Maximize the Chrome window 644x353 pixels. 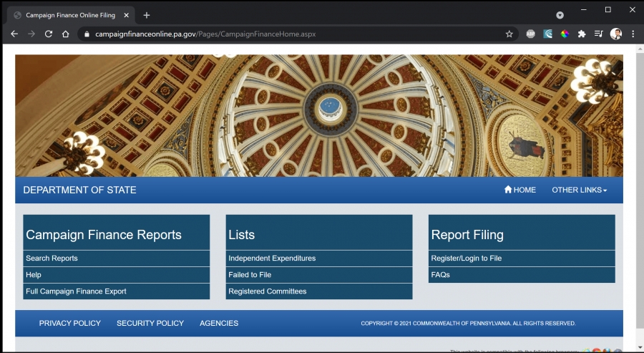pos(608,9)
